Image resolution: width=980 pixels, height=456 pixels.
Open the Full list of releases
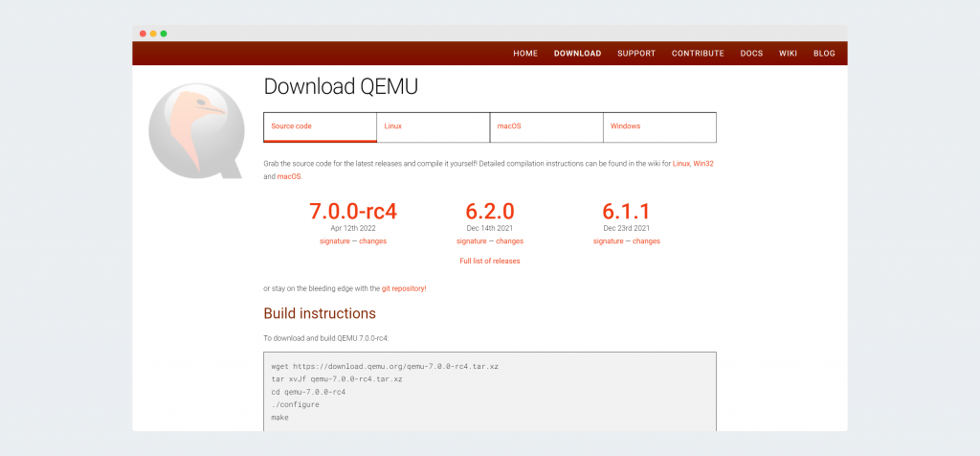click(489, 261)
